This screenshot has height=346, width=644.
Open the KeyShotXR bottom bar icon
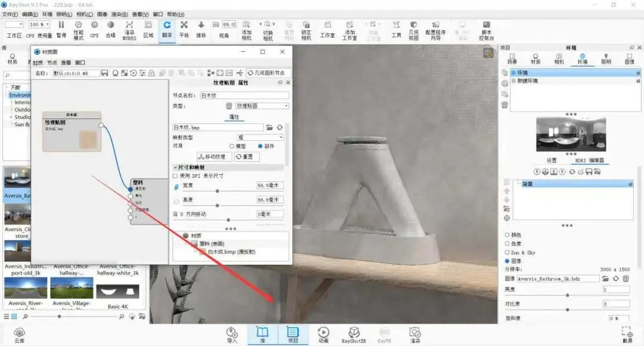coord(354,335)
